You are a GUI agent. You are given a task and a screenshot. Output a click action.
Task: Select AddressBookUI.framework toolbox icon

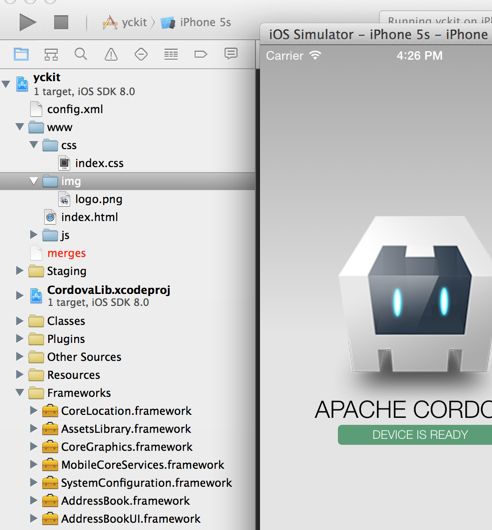(50, 519)
